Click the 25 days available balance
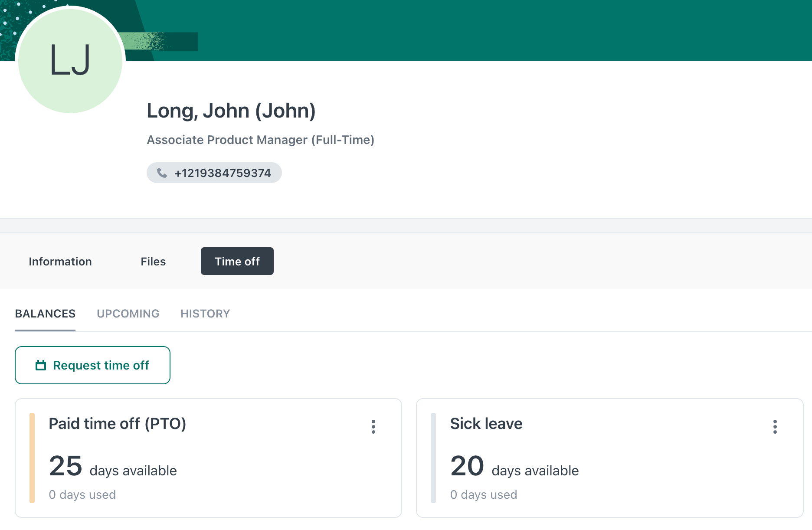812x530 pixels. tap(113, 467)
